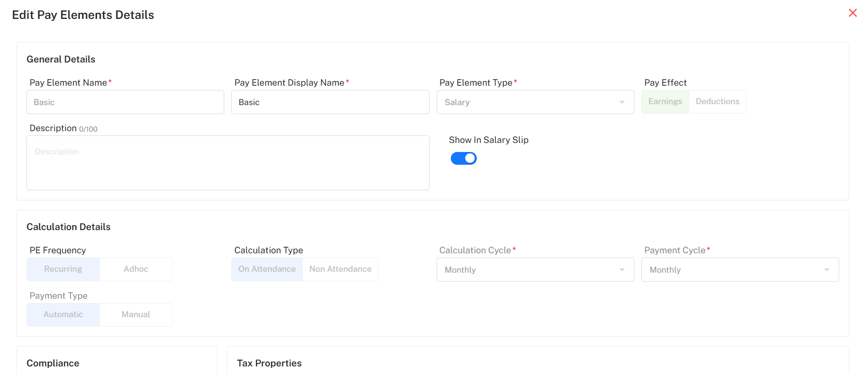Image resolution: width=868 pixels, height=374 pixels.
Task: Open the Pay Element Type dropdown
Action: click(x=535, y=102)
